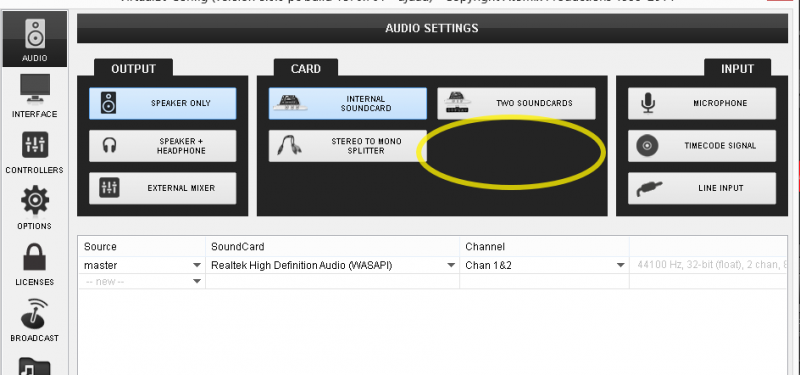Switch to the Broadcast tab
Image resolution: width=800 pixels, height=375 pixels.
[x=35, y=320]
